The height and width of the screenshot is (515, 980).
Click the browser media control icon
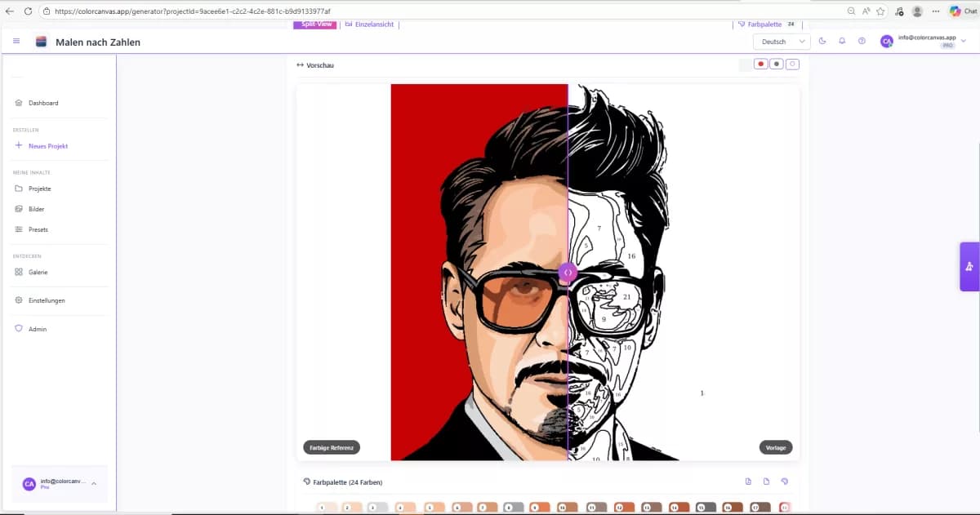(899, 11)
